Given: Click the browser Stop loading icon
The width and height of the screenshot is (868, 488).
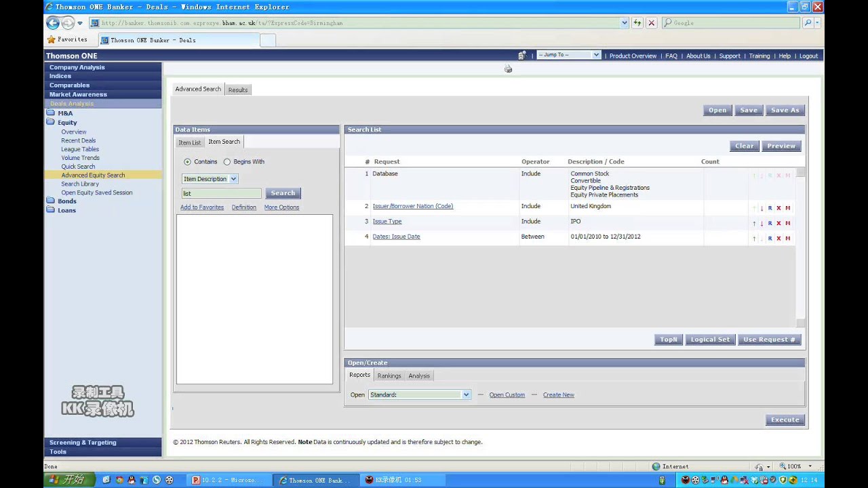Looking at the screenshot, I should click(652, 23).
